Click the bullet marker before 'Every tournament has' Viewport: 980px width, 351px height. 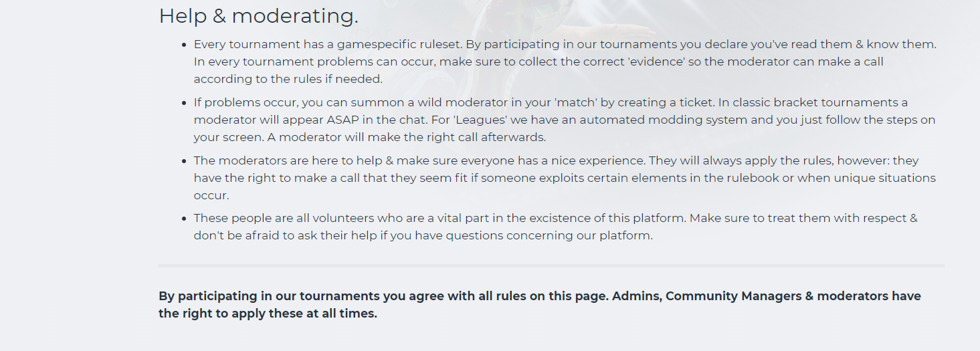click(x=184, y=45)
